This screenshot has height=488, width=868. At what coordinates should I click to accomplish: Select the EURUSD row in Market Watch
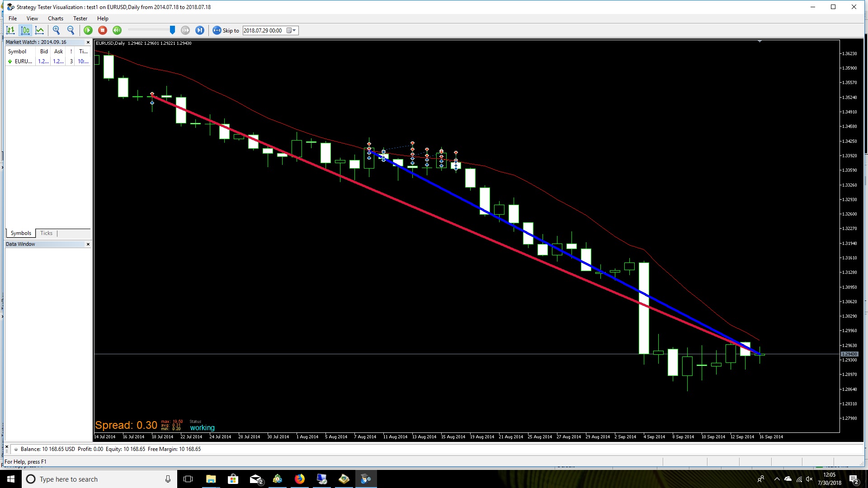48,61
